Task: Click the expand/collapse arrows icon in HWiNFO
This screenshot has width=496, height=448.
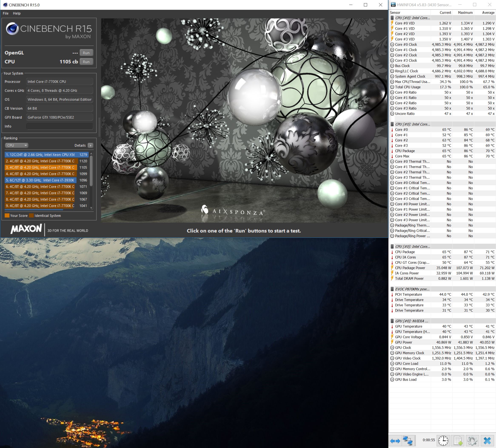Action: [x=395, y=441]
